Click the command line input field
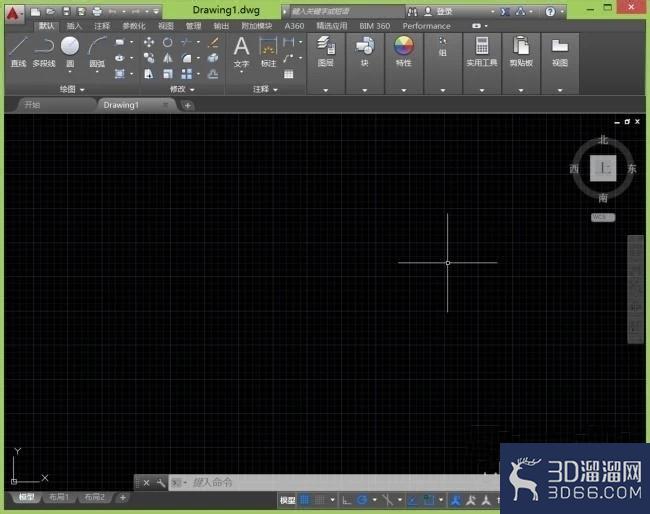The height and width of the screenshot is (514, 650). tap(334, 482)
